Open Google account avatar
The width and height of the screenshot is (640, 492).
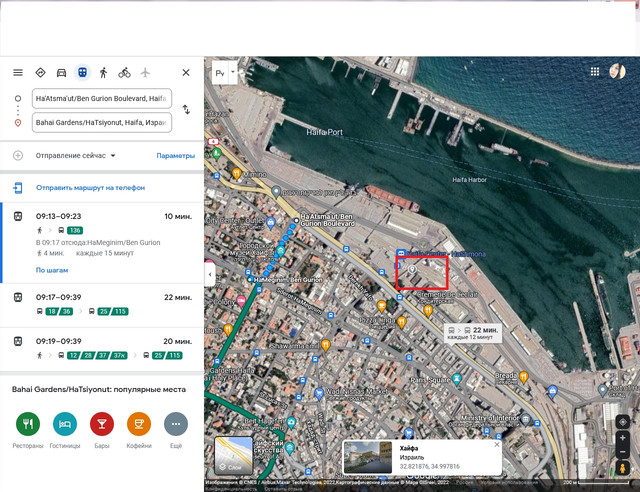tap(618, 71)
